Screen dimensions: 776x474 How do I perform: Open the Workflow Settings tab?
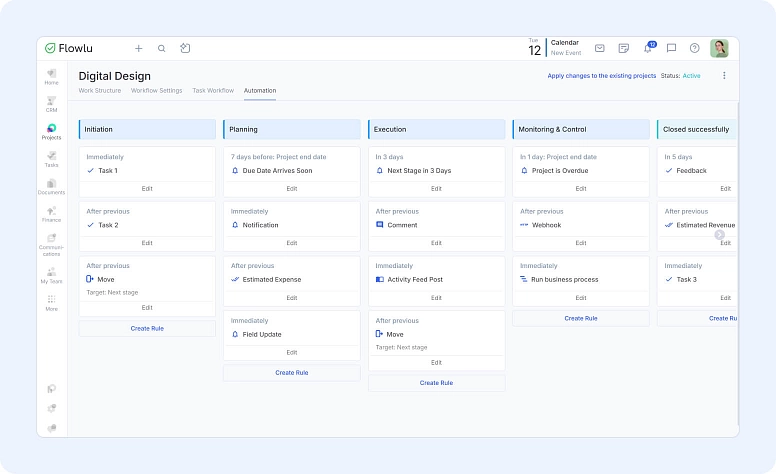pos(157,91)
